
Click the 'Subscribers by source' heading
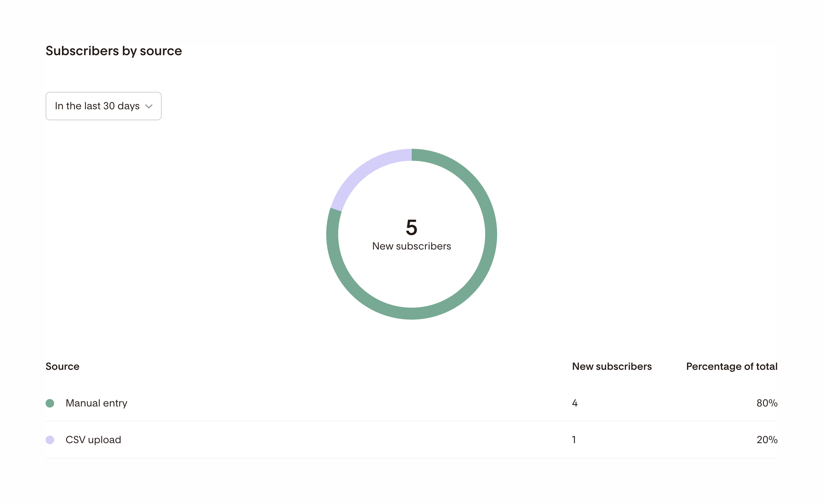point(114,51)
